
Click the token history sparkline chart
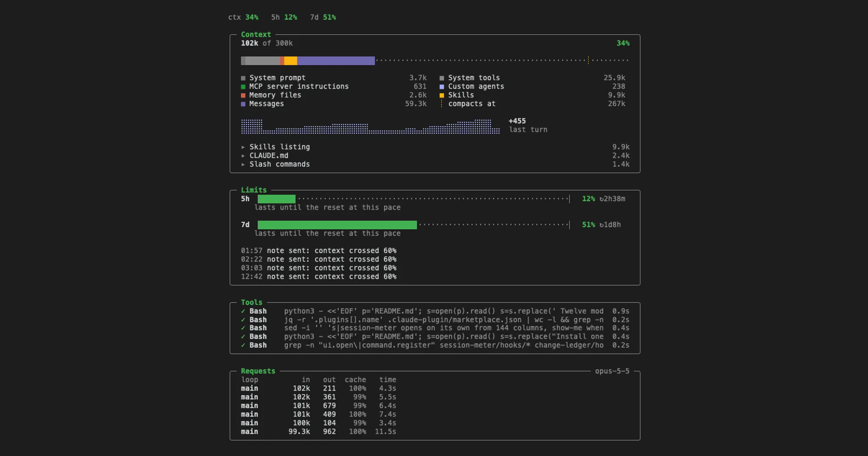click(370, 126)
